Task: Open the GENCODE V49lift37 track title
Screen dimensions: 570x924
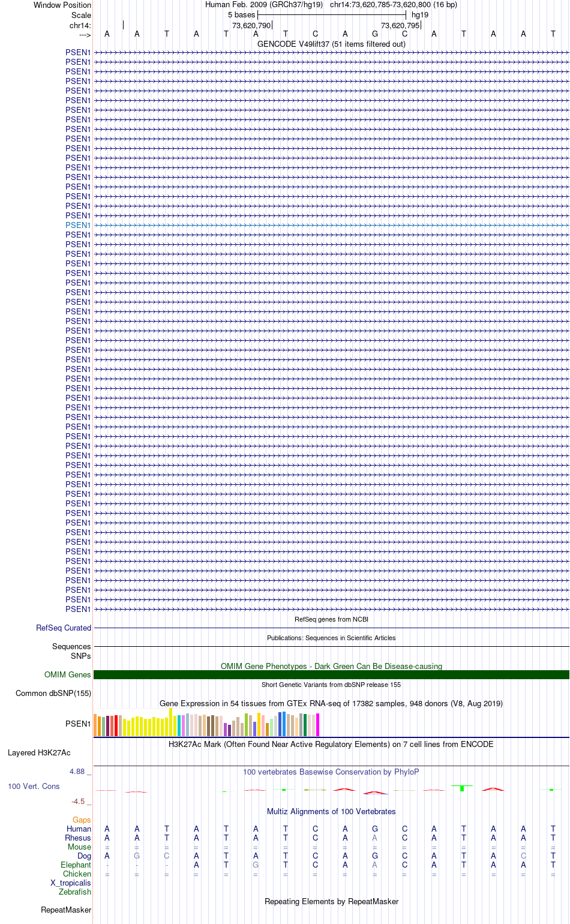Action: pos(331,44)
